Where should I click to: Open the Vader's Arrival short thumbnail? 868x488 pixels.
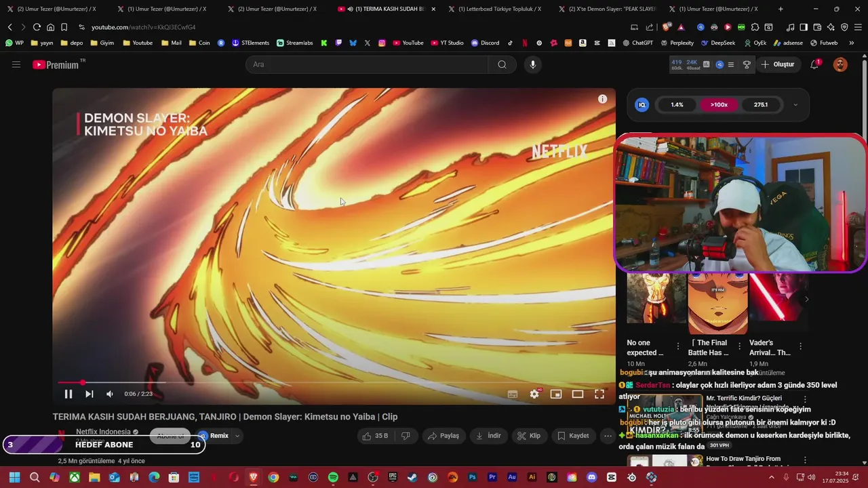[x=778, y=298]
